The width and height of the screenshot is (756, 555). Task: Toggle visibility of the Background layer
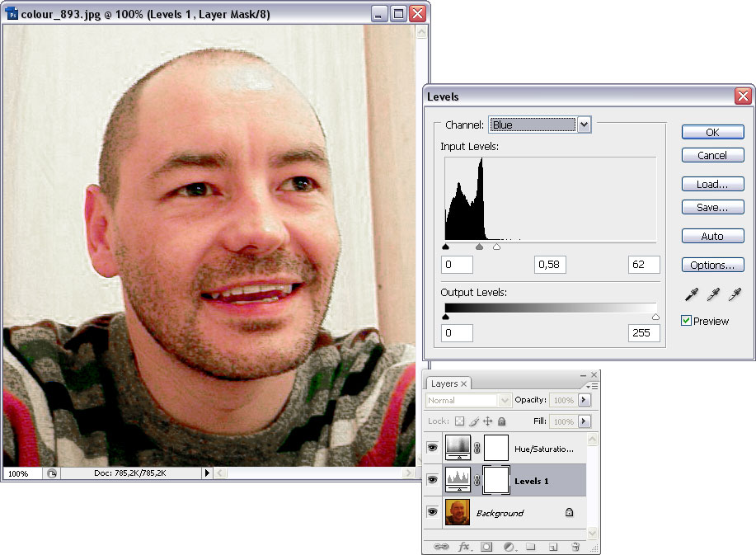(433, 512)
